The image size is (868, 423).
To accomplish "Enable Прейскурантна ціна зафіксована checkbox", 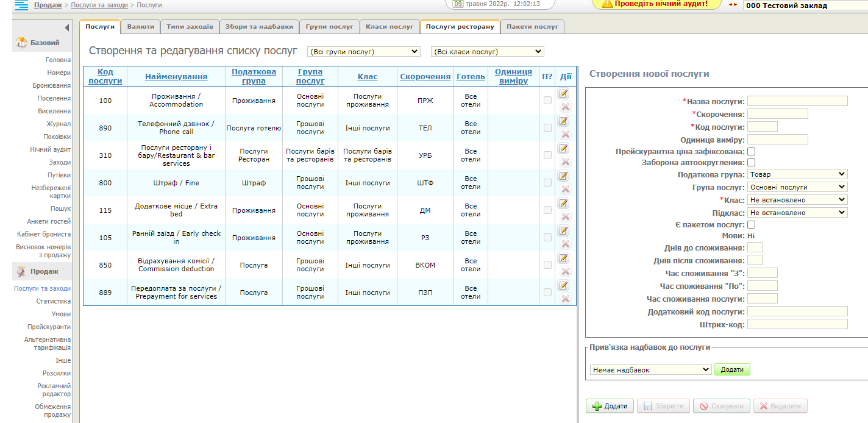I will 752,151.
